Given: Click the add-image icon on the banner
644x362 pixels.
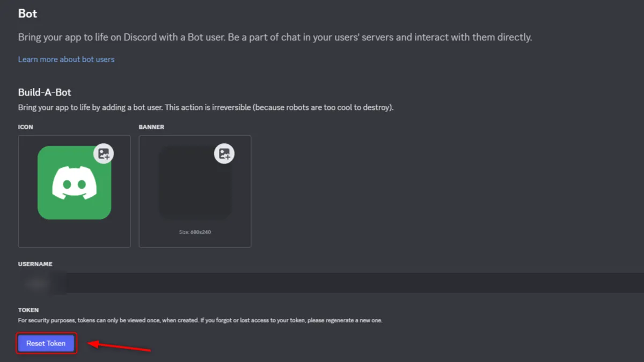Looking at the screenshot, I should pos(224,154).
